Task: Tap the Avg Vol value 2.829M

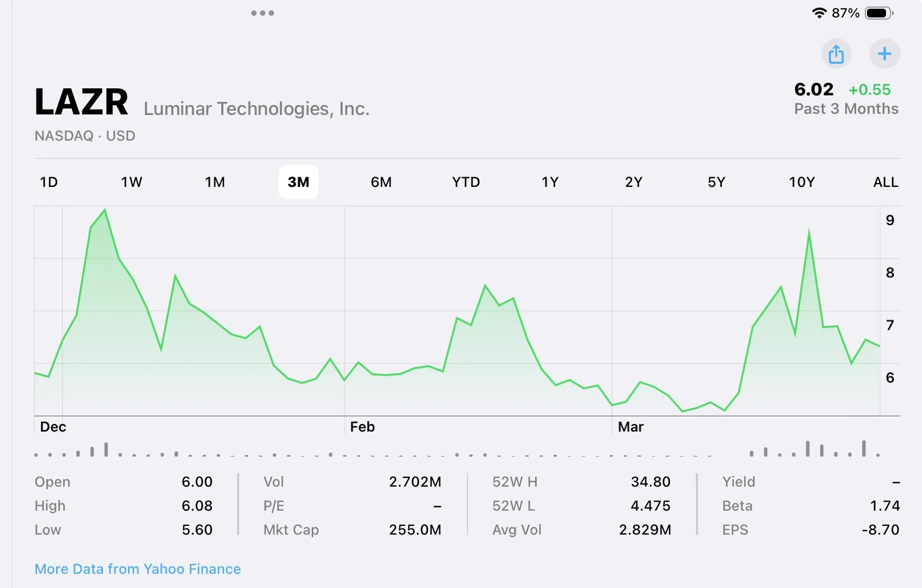Action: (x=645, y=530)
